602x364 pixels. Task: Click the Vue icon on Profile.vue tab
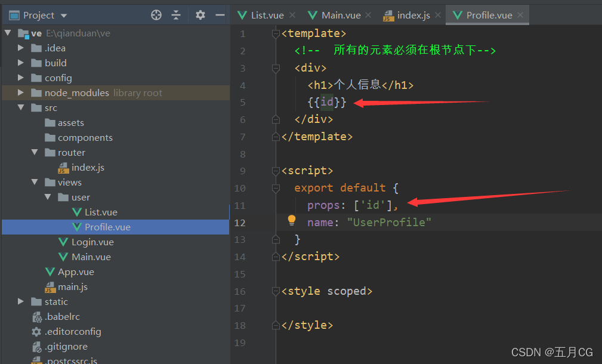(x=457, y=16)
